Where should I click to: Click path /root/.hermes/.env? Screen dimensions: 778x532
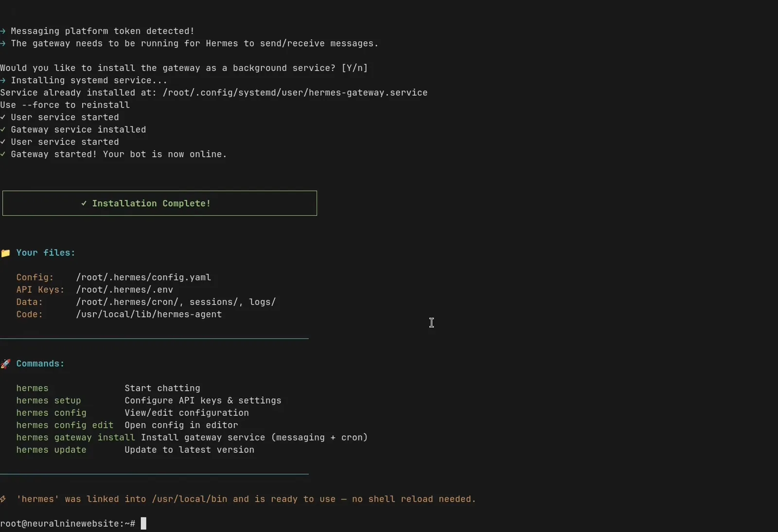tap(124, 290)
